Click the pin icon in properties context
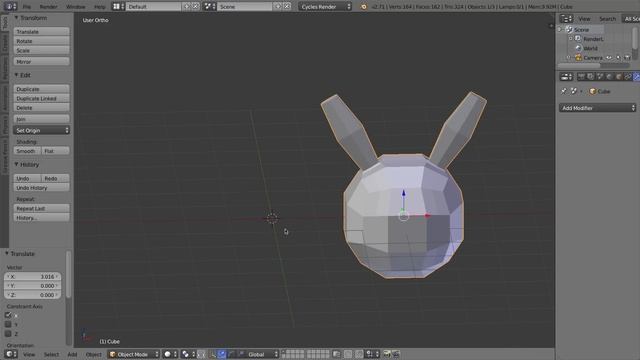 (x=564, y=91)
